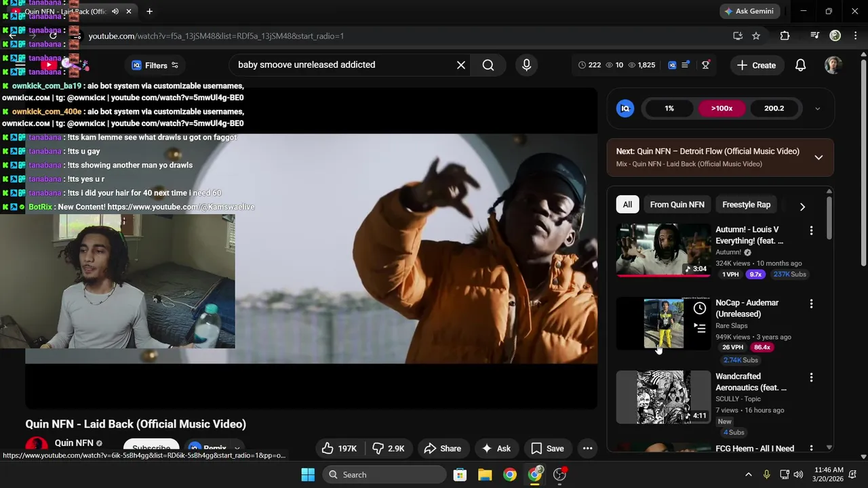Open the YouTube account avatar menu
The width and height of the screenshot is (868, 488).
click(833, 65)
